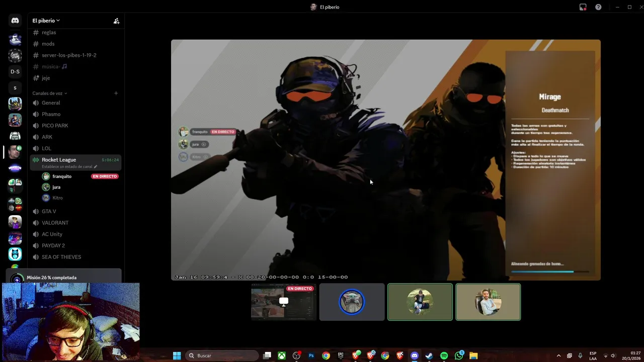Open Steam from the taskbar

coord(429,355)
